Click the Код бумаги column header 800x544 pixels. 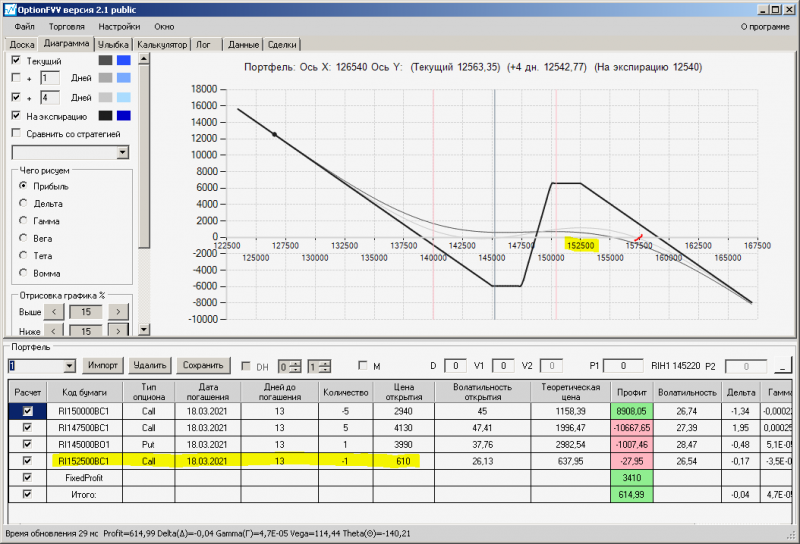(84, 392)
